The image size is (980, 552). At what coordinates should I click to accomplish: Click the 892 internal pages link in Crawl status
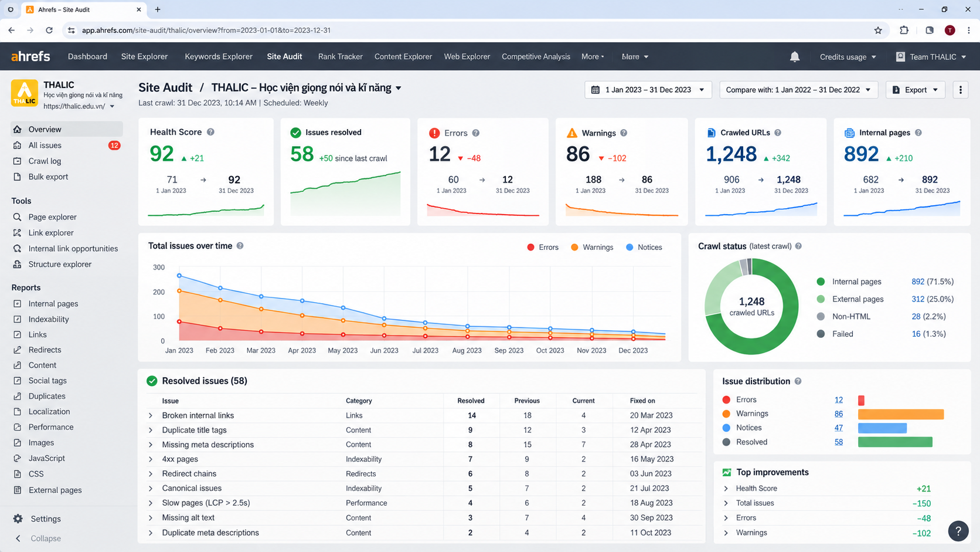coord(918,282)
